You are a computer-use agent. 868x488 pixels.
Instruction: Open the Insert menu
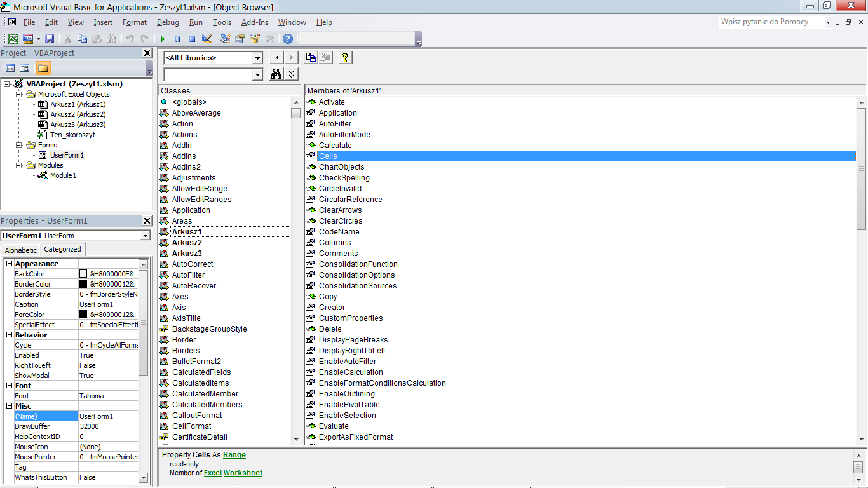tap(103, 22)
